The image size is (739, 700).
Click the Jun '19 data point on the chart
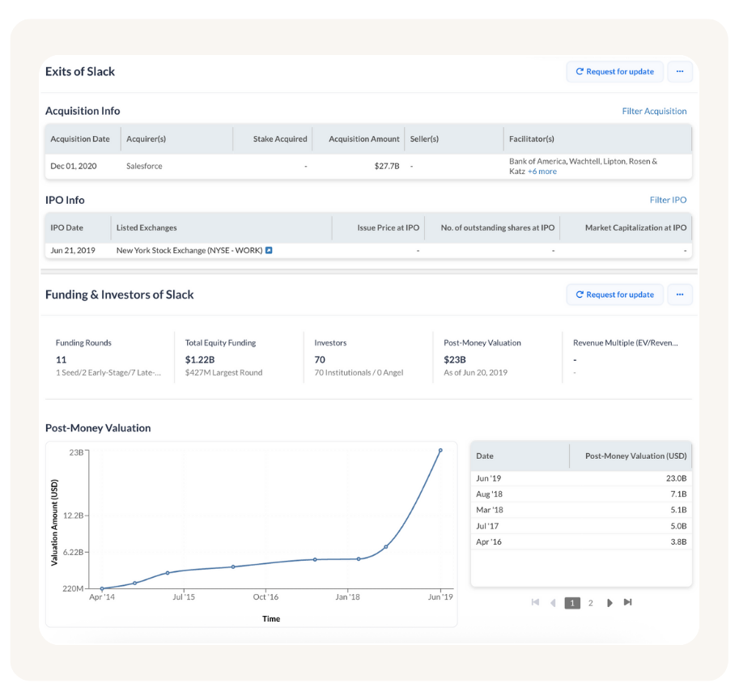pyautogui.click(x=440, y=451)
